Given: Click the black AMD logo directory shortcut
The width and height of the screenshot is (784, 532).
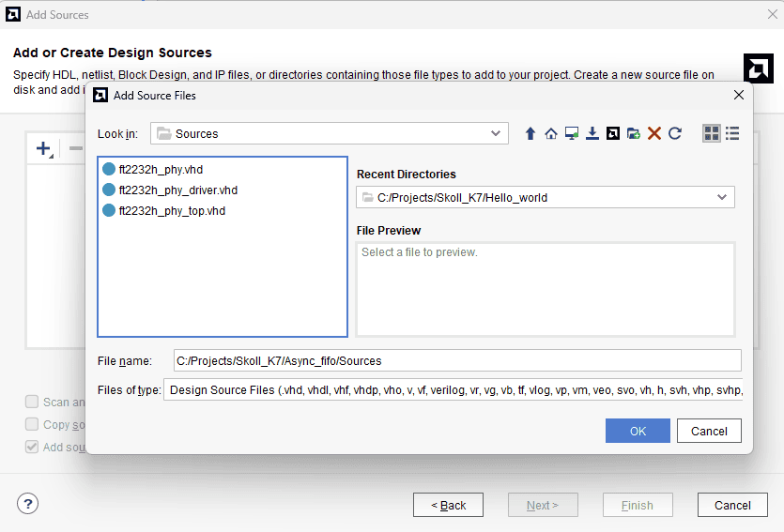Looking at the screenshot, I should [x=613, y=134].
